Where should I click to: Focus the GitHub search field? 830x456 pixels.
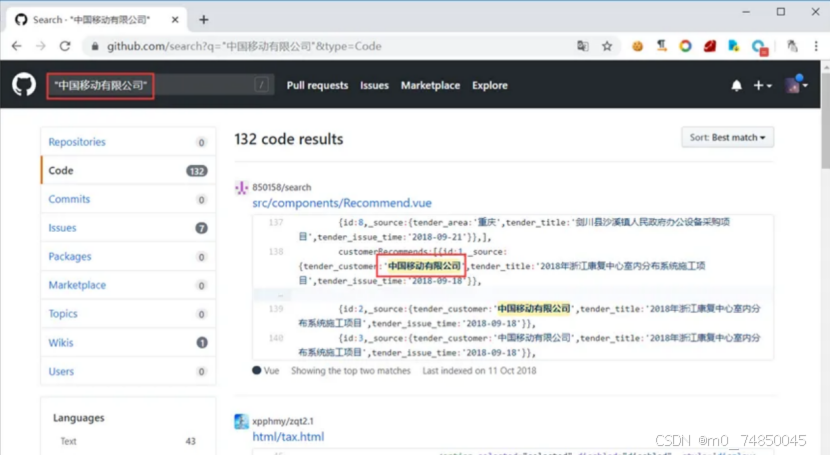[x=160, y=85]
